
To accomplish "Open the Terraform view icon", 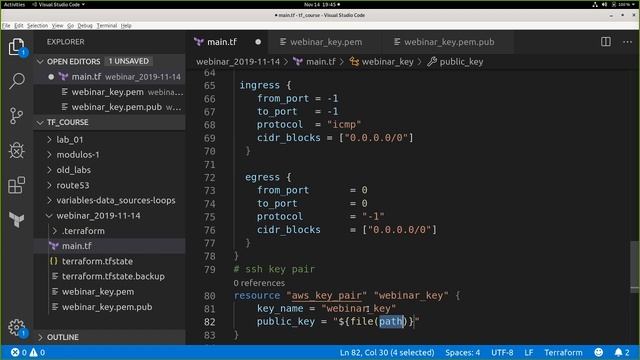I will tap(16, 220).
